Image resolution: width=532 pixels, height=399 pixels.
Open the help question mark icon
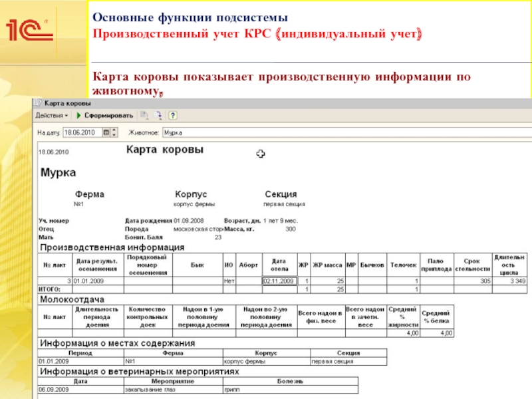(173, 116)
